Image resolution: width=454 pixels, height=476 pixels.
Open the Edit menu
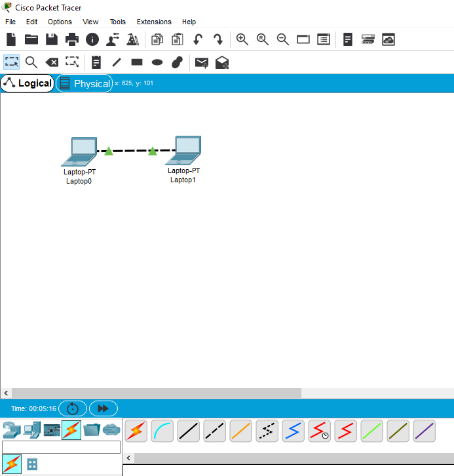pyautogui.click(x=31, y=22)
